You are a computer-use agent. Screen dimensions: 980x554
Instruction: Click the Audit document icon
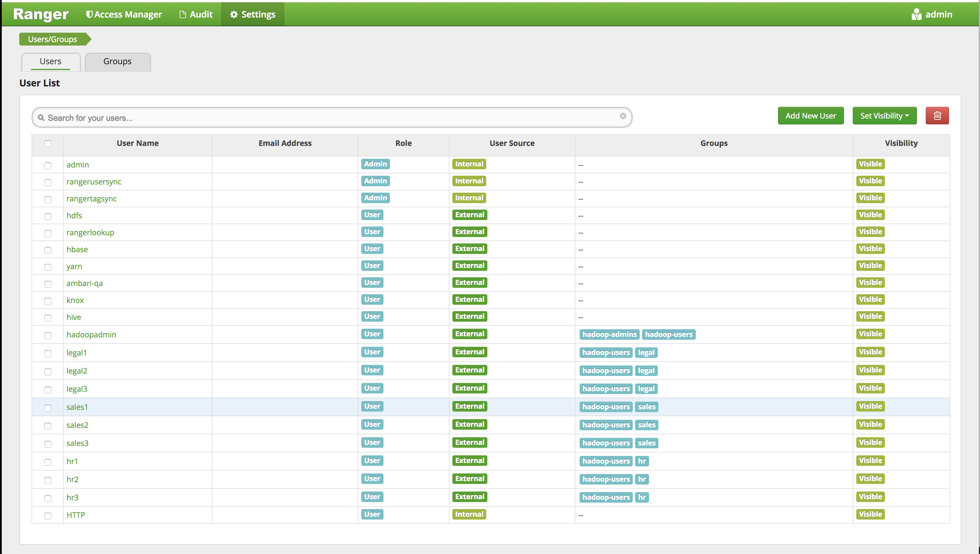(x=183, y=15)
